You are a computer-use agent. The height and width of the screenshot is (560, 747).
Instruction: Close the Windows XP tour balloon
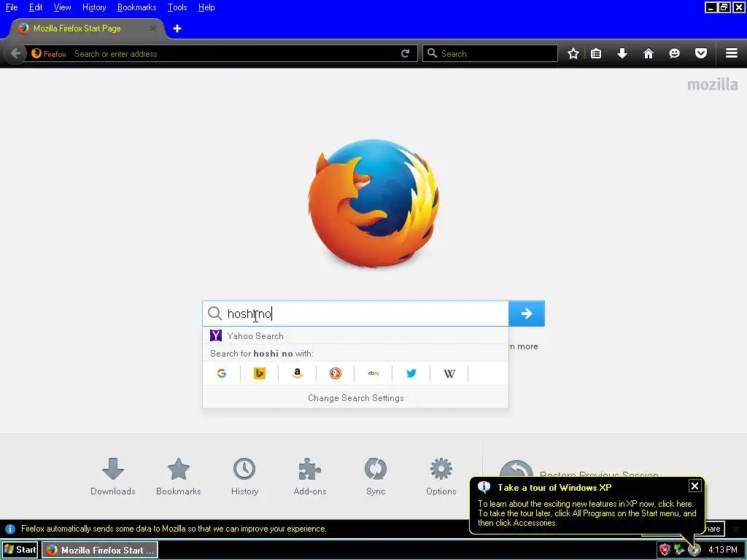(694, 486)
